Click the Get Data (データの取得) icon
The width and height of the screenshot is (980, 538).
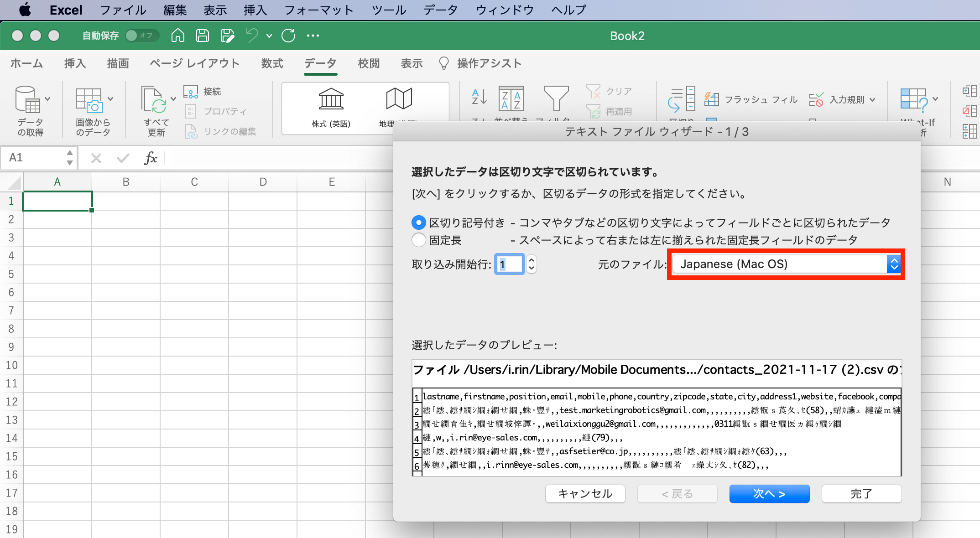point(28,100)
